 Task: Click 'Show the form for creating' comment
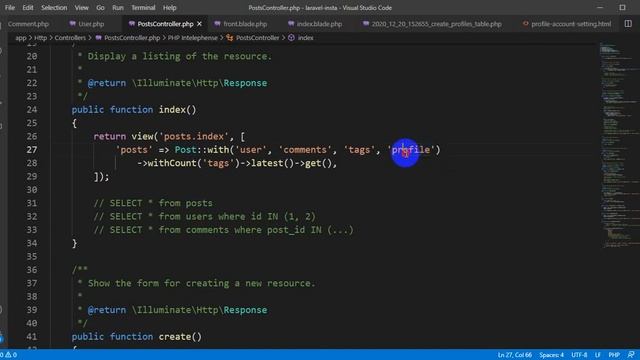tap(202, 283)
